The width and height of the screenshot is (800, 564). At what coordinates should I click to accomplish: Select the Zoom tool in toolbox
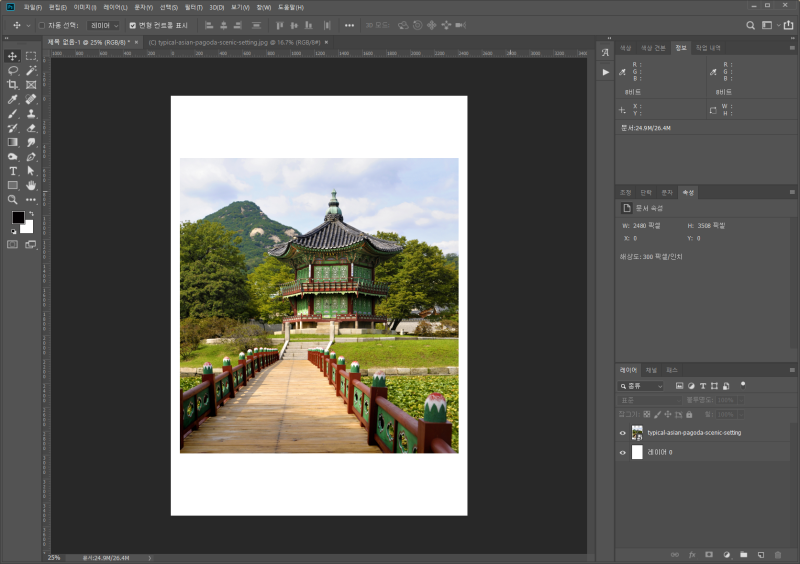[x=13, y=200]
